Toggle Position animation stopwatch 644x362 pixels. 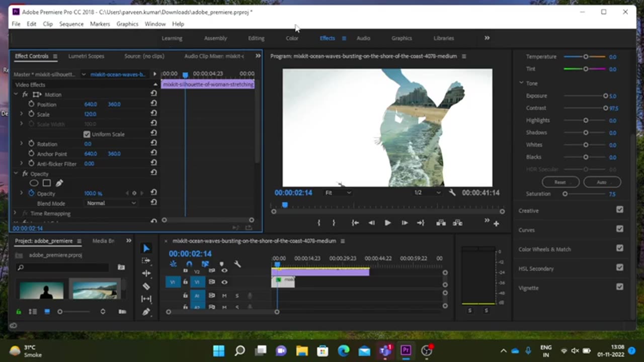point(31,104)
